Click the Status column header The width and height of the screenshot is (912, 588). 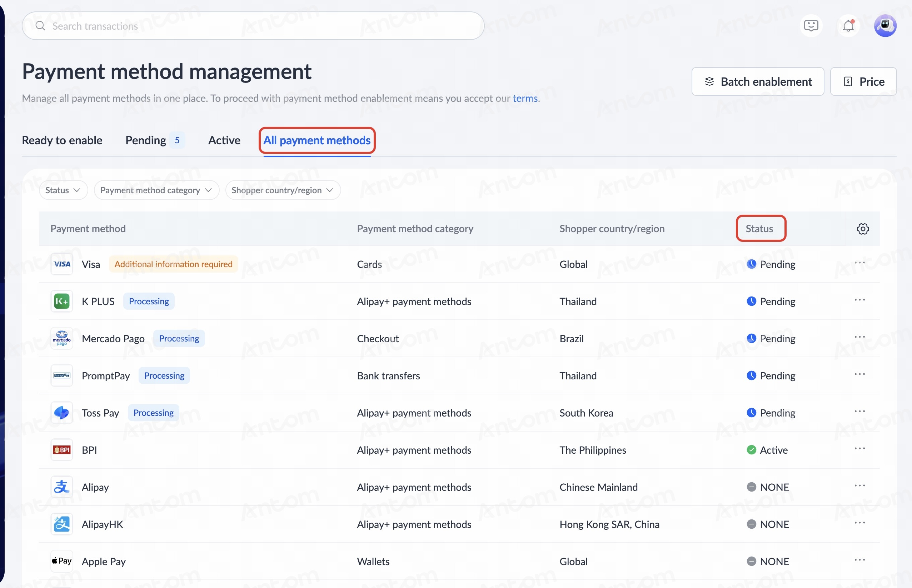tap(759, 229)
